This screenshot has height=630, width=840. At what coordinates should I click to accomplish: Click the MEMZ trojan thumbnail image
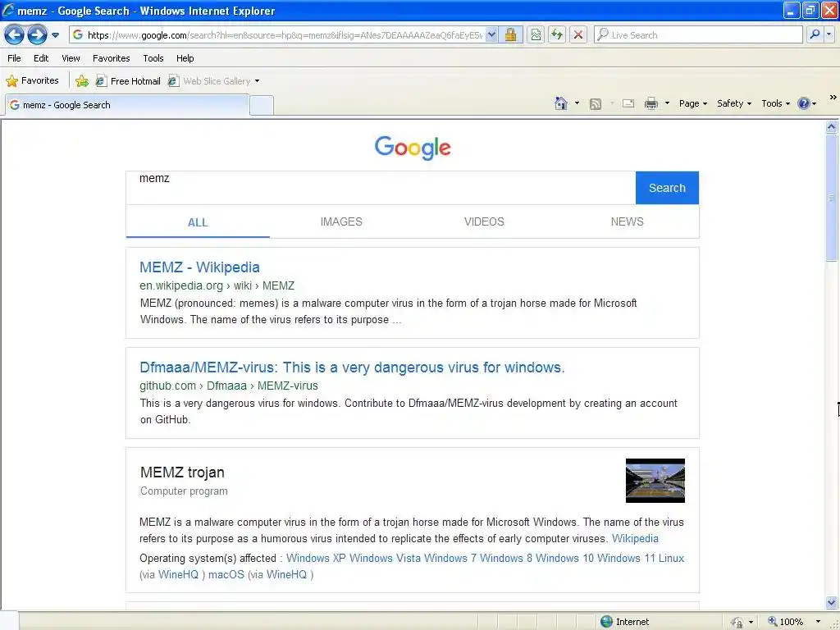[x=655, y=481]
